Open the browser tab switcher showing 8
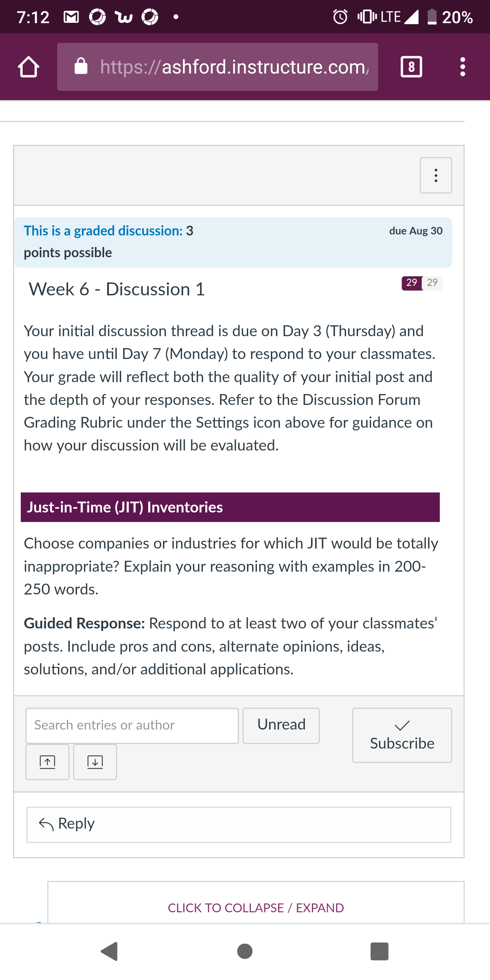This screenshot has width=490, height=980. click(x=411, y=67)
